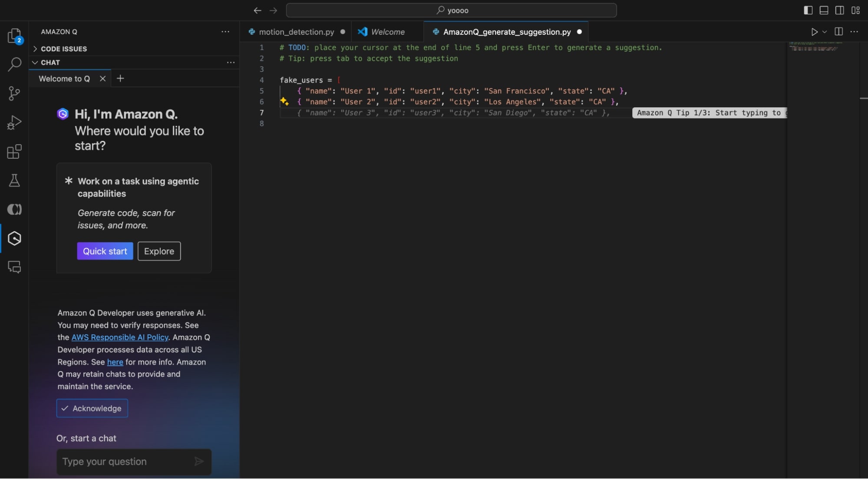The height and width of the screenshot is (479, 868).
Task: Open the Testing flask view
Action: 14,180
